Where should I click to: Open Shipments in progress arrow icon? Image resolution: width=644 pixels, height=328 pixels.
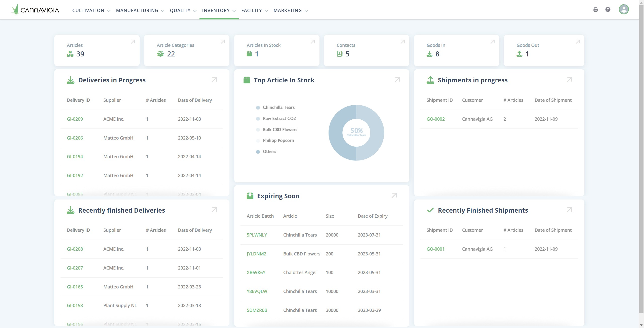point(569,80)
